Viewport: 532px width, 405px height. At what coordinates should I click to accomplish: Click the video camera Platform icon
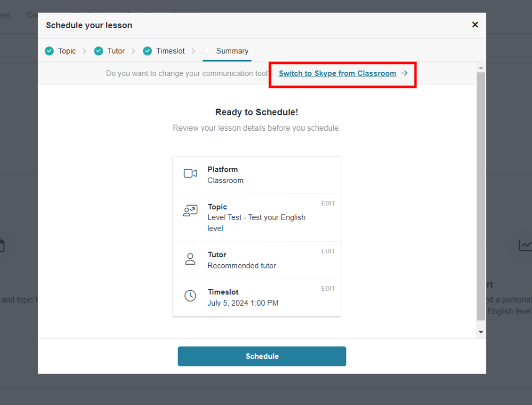pos(190,173)
